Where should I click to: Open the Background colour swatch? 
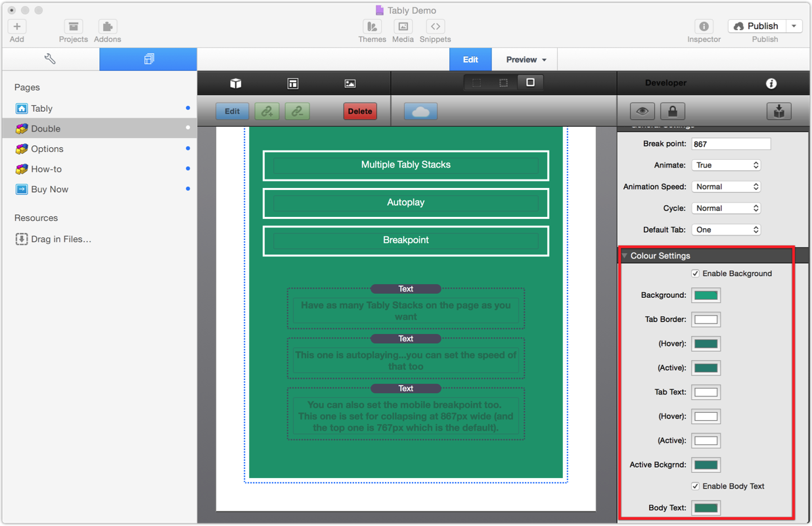pos(706,295)
